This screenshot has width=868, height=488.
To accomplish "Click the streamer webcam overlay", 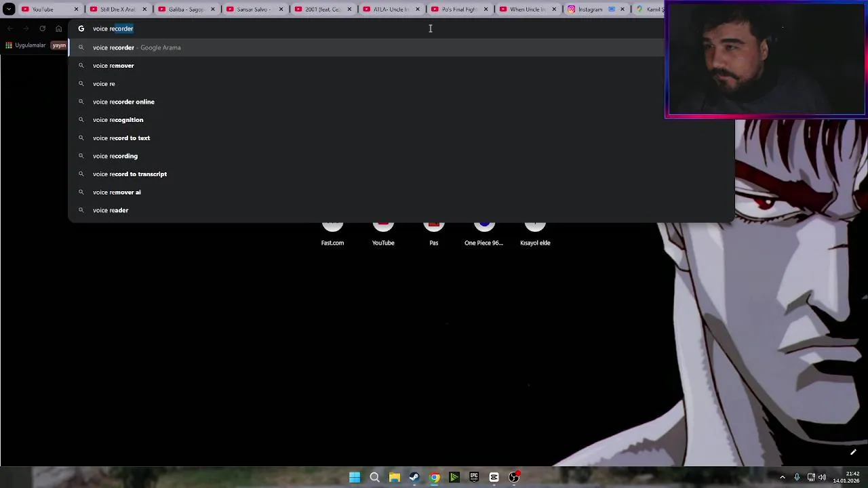I will [x=766, y=60].
